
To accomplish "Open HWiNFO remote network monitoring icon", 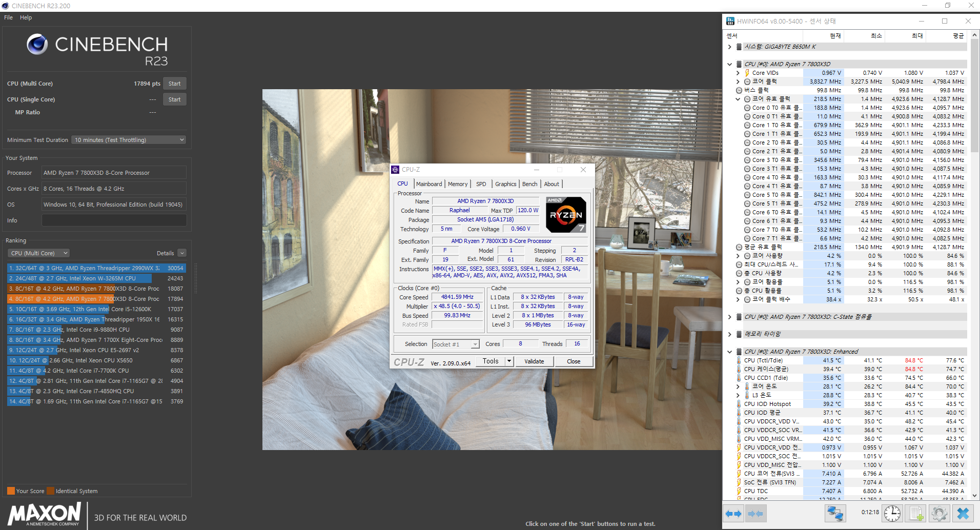I will 835,513.
